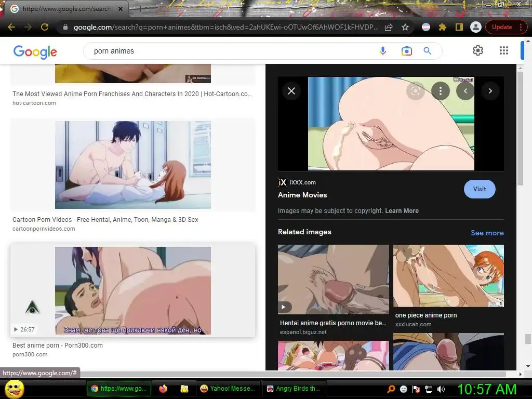Switch to Yahoo! Messenger taskbar item

228,389
